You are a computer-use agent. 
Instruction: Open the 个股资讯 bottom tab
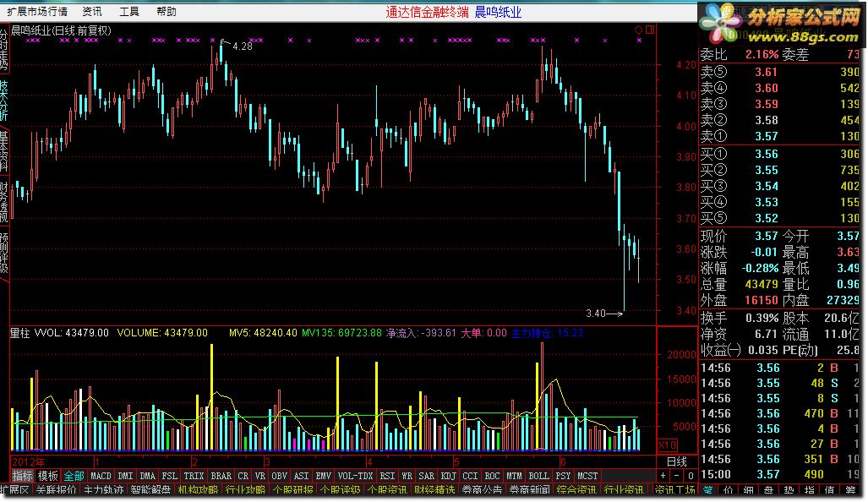tap(387, 490)
